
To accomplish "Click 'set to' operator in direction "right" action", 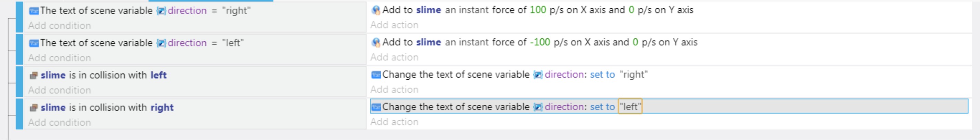I will click(x=602, y=74).
